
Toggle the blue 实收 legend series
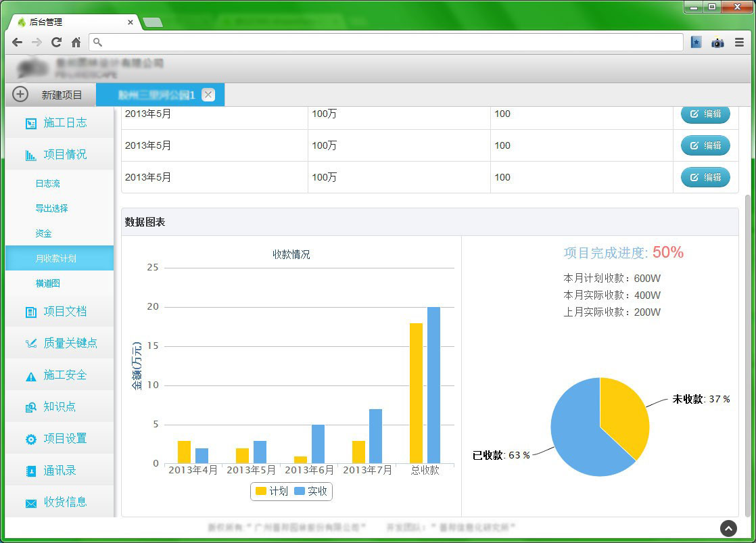[x=310, y=492]
